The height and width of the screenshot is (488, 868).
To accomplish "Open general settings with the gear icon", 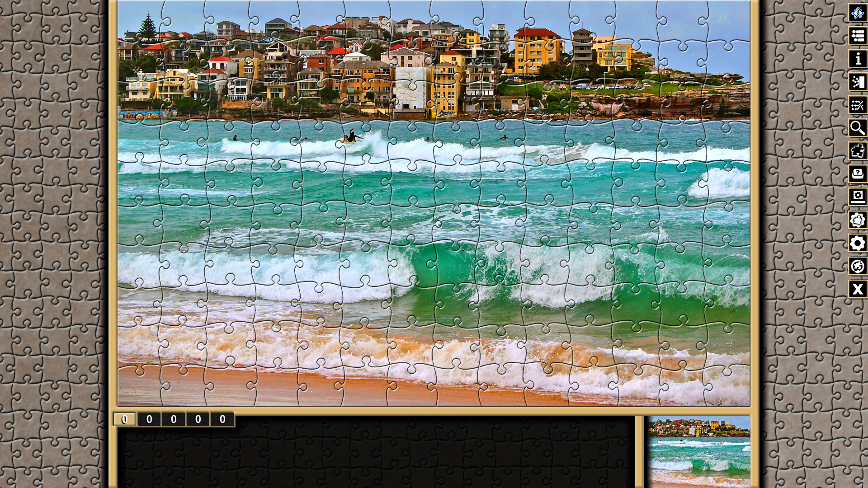I will [858, 242].
